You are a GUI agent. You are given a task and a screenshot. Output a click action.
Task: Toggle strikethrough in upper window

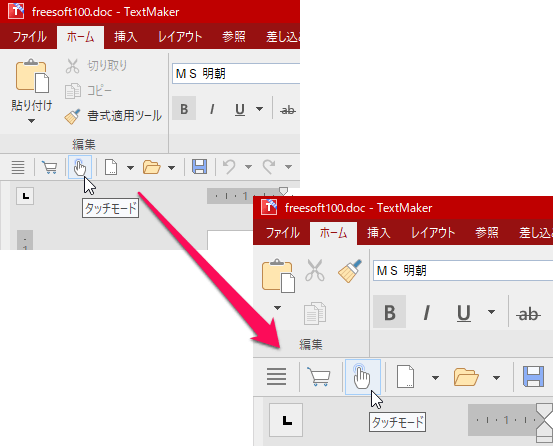[287, 110]
